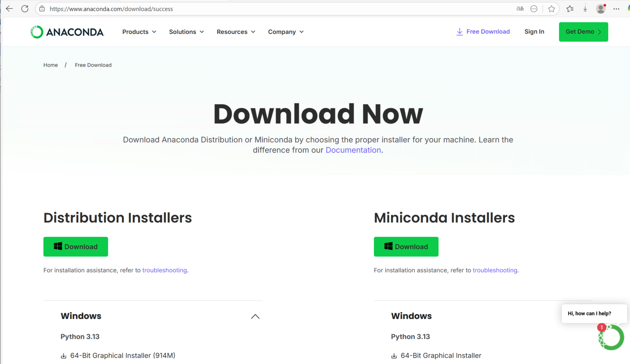Open the Anaconda chat assistant bubble
The image size is (630, 364).
pos(611,337)
